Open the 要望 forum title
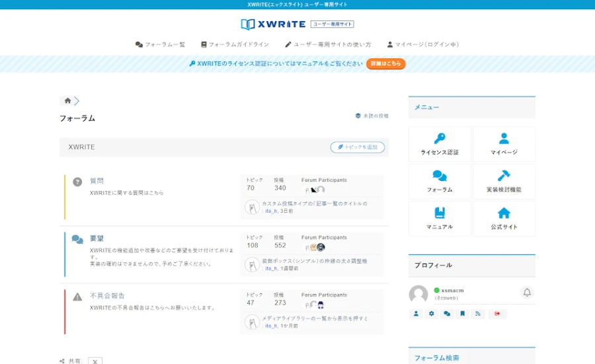The height and width of the screenshot is (364, 595). [97, 238]
